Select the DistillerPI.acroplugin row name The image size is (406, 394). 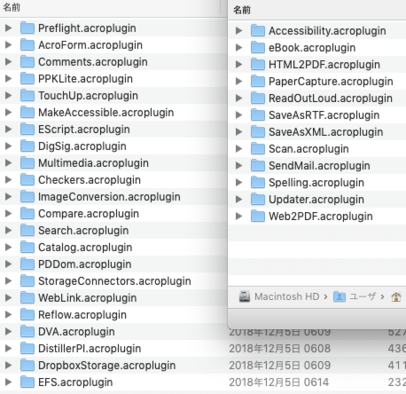click(89, 348)
